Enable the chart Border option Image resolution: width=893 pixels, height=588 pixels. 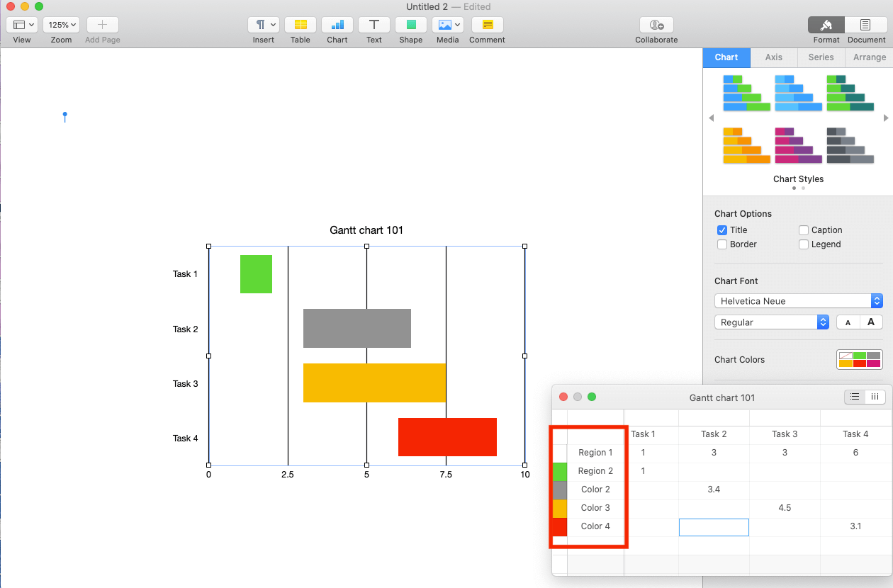point(722,244)
